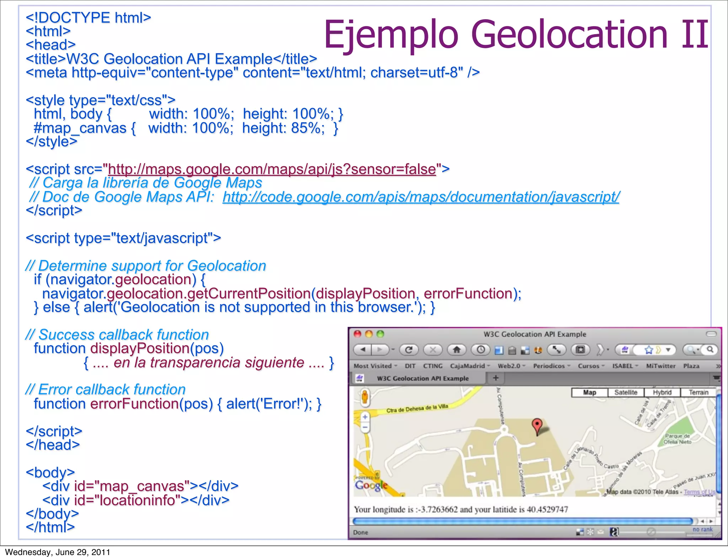Click the orange face toolbar icon
728x560 pixels.
(x=538, y=351)
